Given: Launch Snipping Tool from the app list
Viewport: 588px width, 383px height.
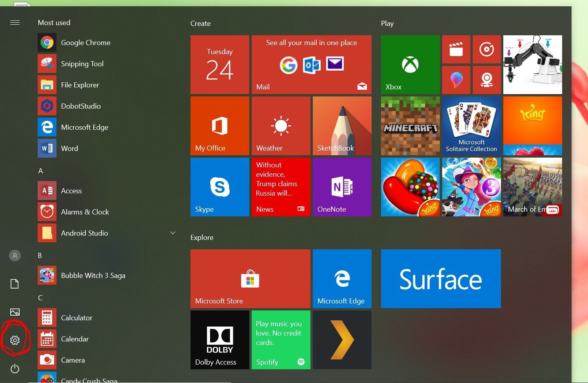Looking at the screenshot, I should click(106, 64).
